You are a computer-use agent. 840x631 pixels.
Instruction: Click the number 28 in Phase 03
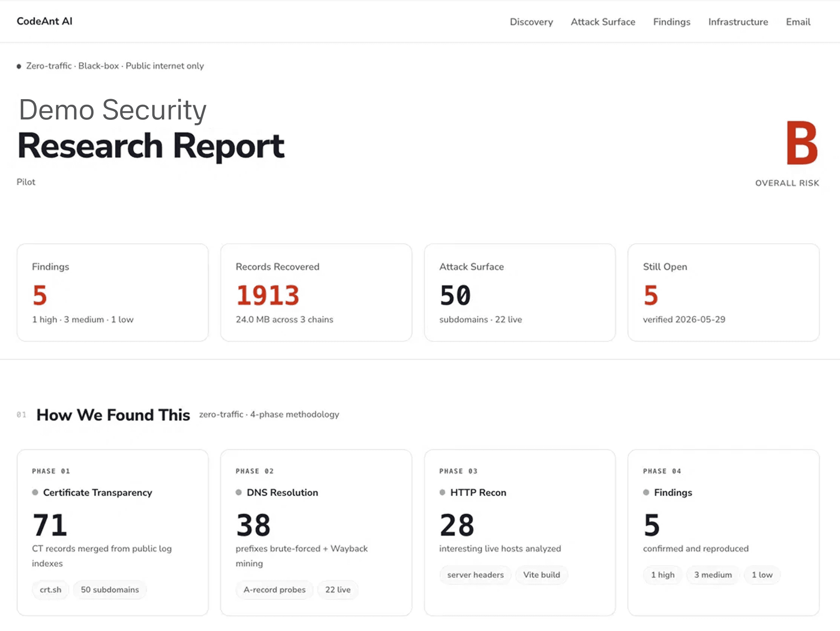(x=457, y=525)
